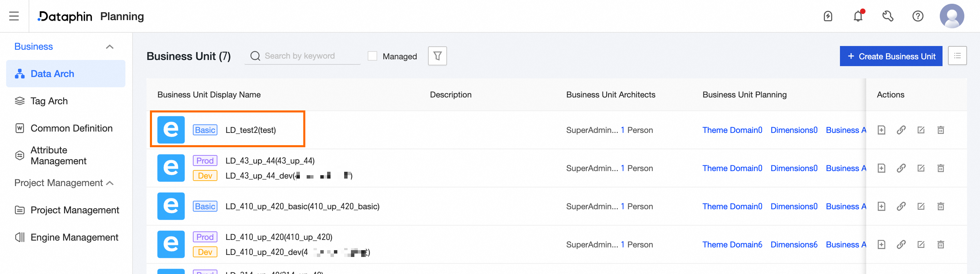Image resolution: width=980 pixels, height=274 pixels.
Task: Click add icon for LD_410_up_420_basic row
Action: click(882, 206)
